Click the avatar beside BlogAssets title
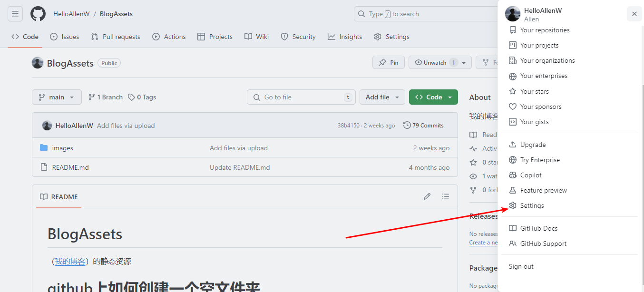 [38, 63]
